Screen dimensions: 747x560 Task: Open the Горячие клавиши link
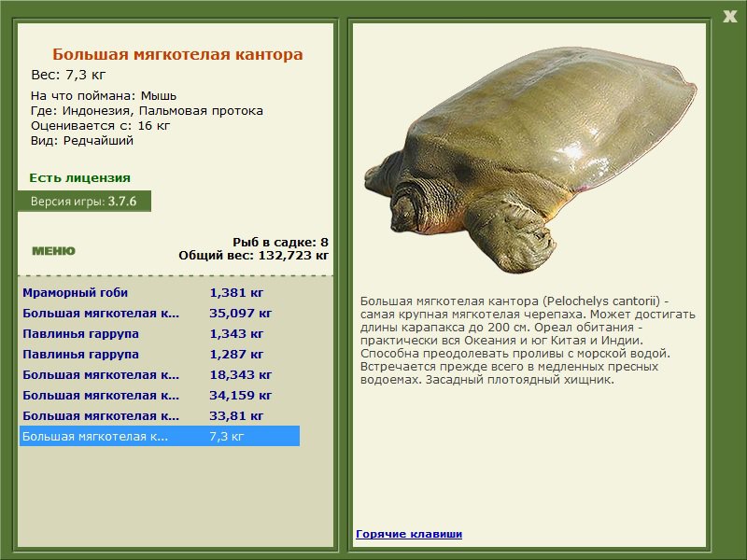(409, 534)
